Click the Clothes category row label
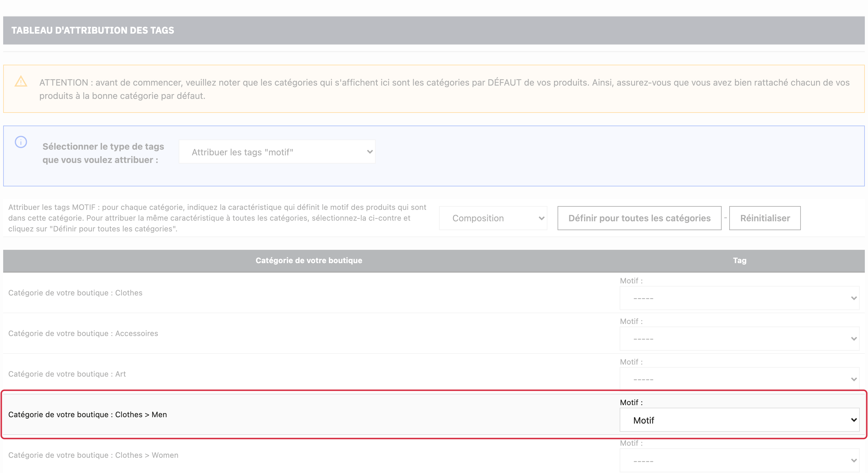Viewport: 868px width, 473px height. coord(75,293)
